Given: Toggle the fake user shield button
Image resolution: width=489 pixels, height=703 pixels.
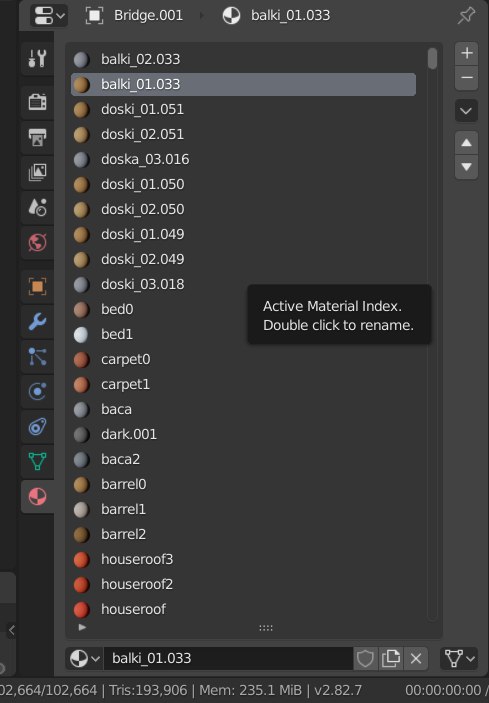Looking at the screenshot, I should click(365, 658).
